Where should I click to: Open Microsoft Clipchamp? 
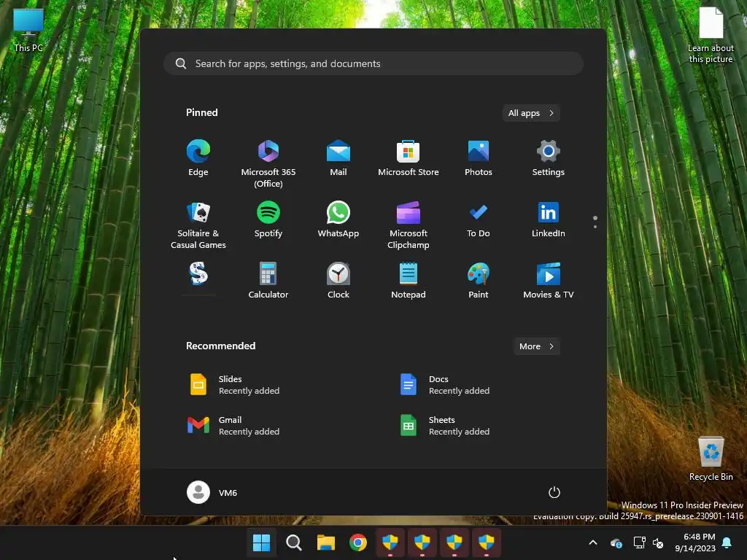409,225
